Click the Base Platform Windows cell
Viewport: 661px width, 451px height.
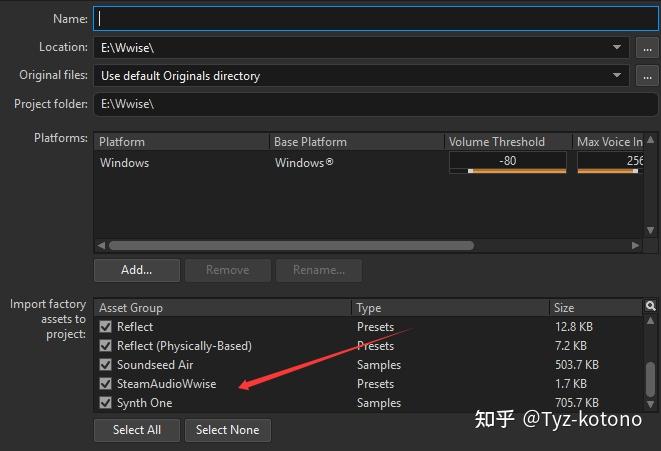click(304, 163)
